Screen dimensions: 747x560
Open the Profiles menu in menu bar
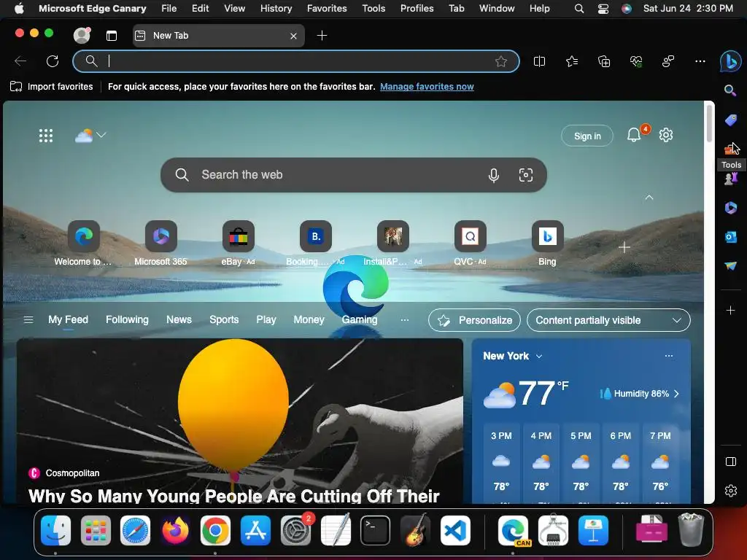point(417,9)
